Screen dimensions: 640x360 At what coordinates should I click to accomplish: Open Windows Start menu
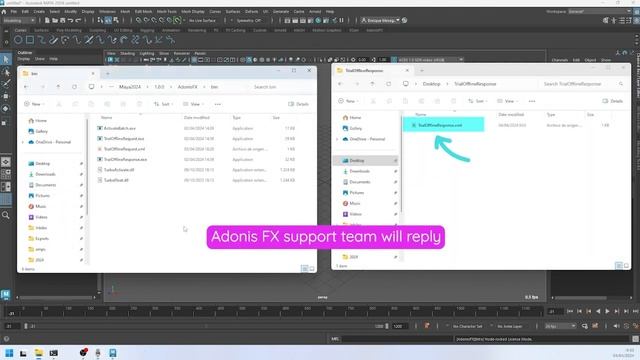tap(9, 353)
